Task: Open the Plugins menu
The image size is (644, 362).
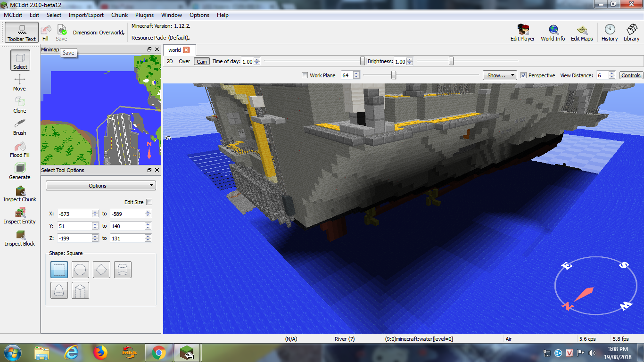Action: [144, 15]
